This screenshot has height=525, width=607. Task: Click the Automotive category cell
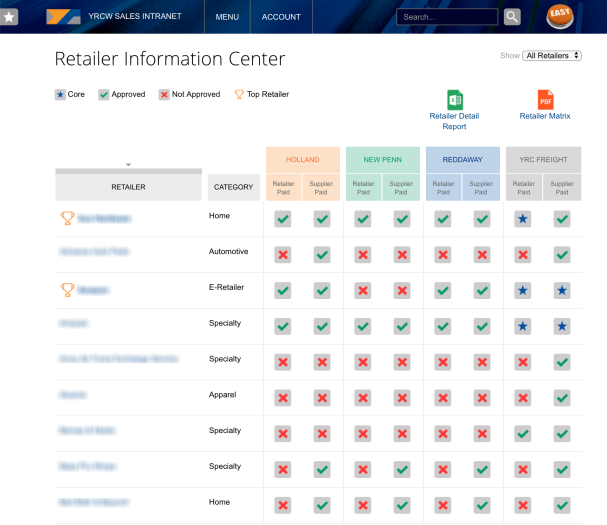pyautogui.click(x=229, y=252)
